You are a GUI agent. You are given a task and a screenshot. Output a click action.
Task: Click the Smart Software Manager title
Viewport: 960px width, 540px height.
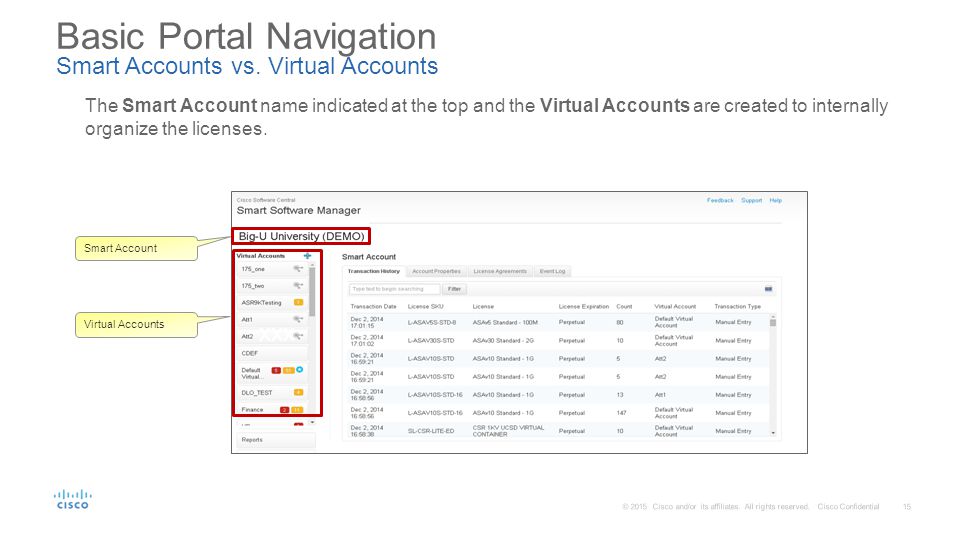pyautogui.click(x=299, y=211)
